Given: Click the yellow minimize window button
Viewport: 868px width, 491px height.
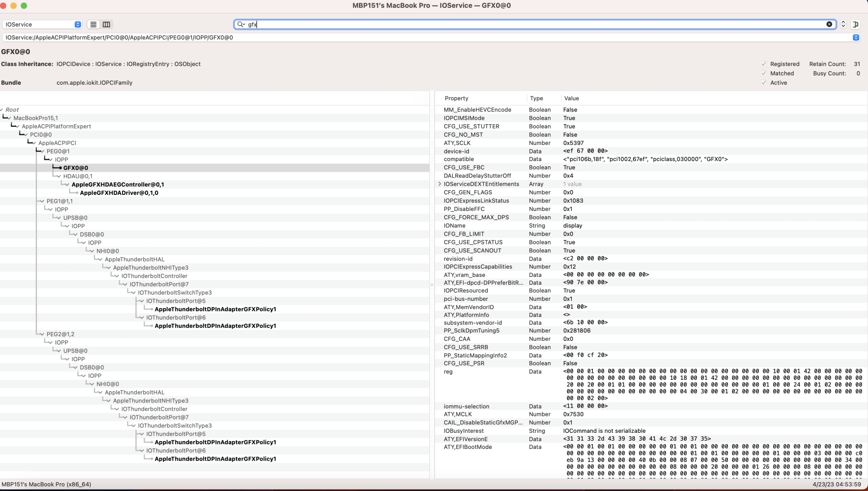Looking at the screenshot, I should 13,6.
